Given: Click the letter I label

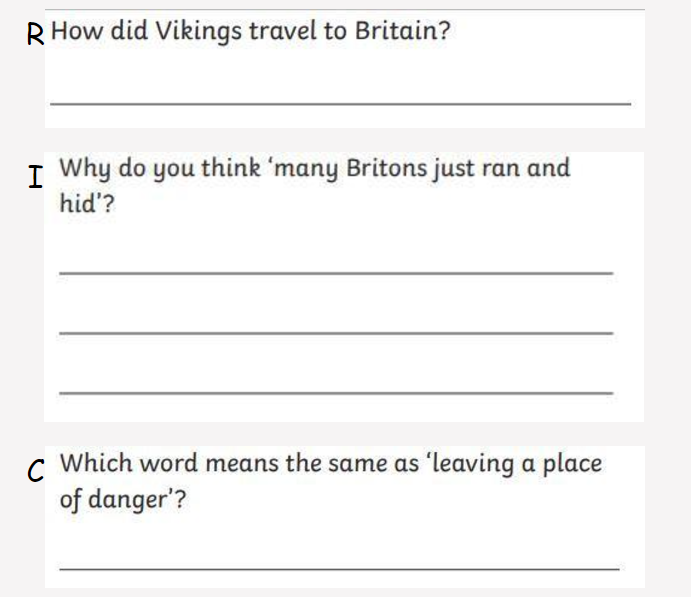Looking at the screenshot, I should [x=36, y=177].
